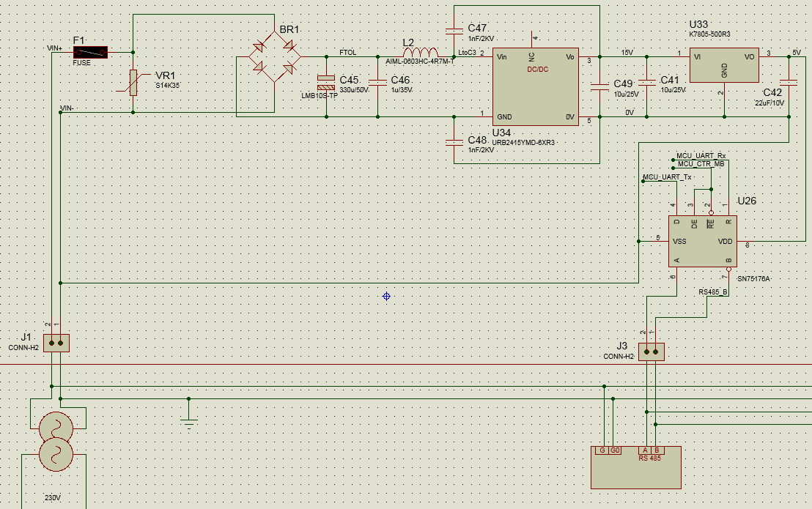Click the RS485_B net label
Screen dimensions: 812x509
(713, 292)
